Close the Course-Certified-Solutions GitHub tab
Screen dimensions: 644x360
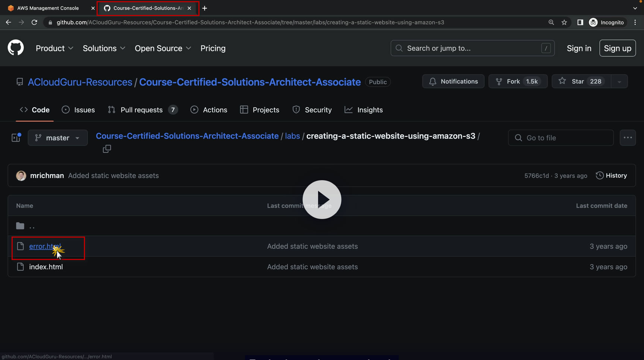tap(189, 8)
